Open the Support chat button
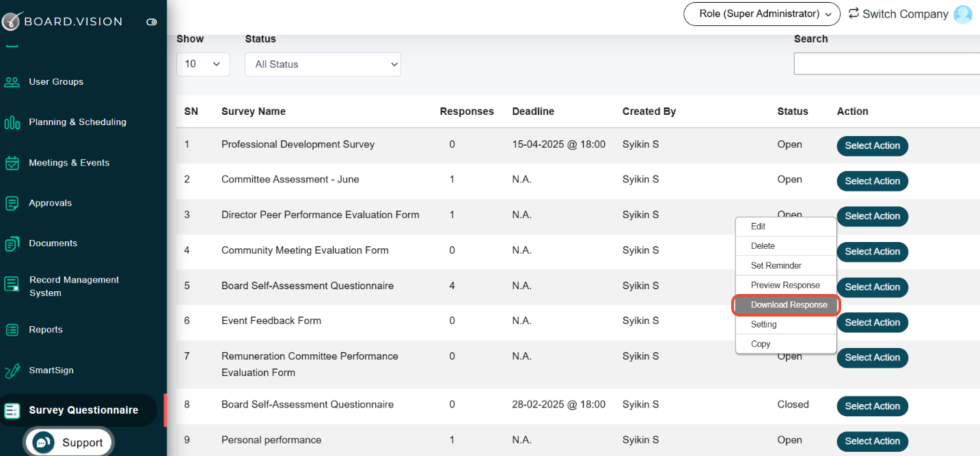Screen dimensions: 980x456 coord(69,442)
